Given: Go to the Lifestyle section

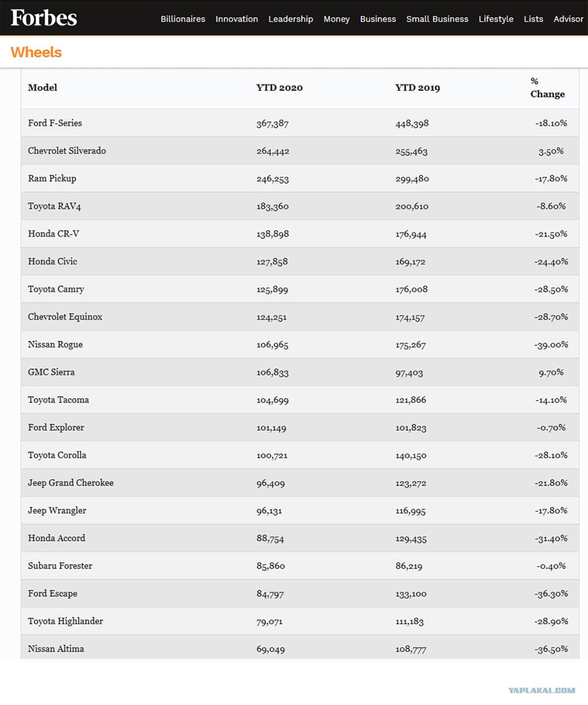Looking at the screenshot, I should click(x=496, y=19).
